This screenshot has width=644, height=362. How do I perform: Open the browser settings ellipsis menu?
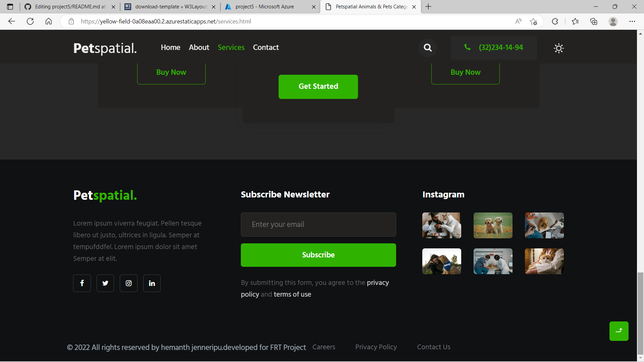click(633, 21)
